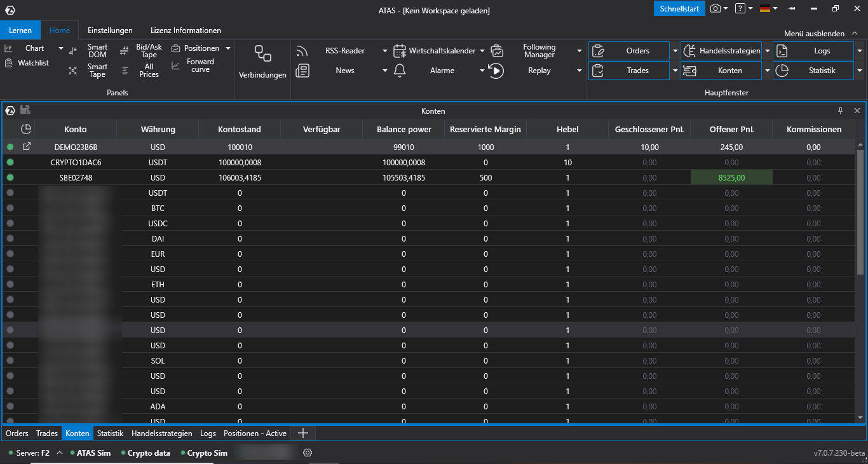Viewport: 868px width, 464px height.
Task: Start the Replay playback icon
Action: 496,71
